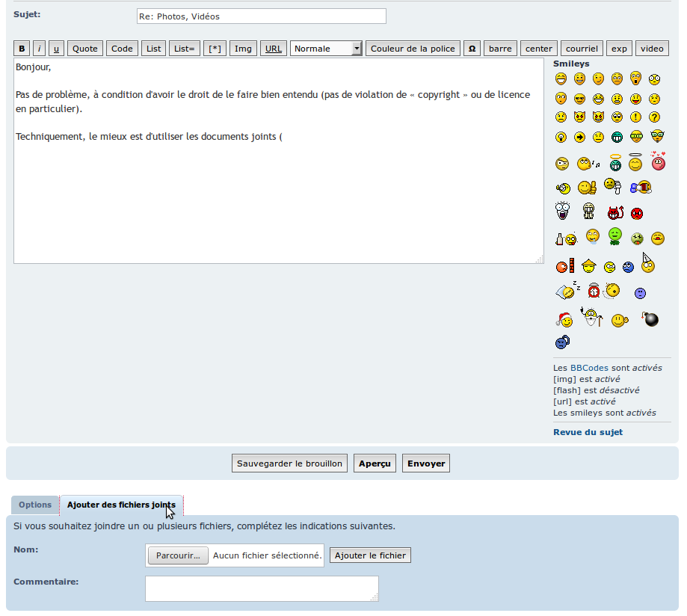The height and width of the screenshot is (616, 687).
Task: Click Parcourir to browse for a file
Action: pyautogui.click(x=178, y=555)
